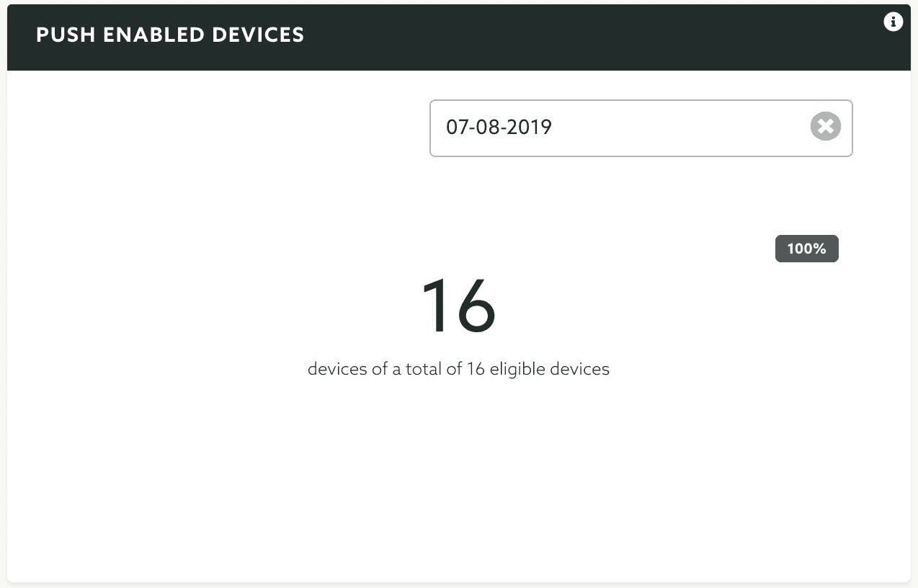Click the PUSH ENABLED DEVICES title

click(170, 35)
